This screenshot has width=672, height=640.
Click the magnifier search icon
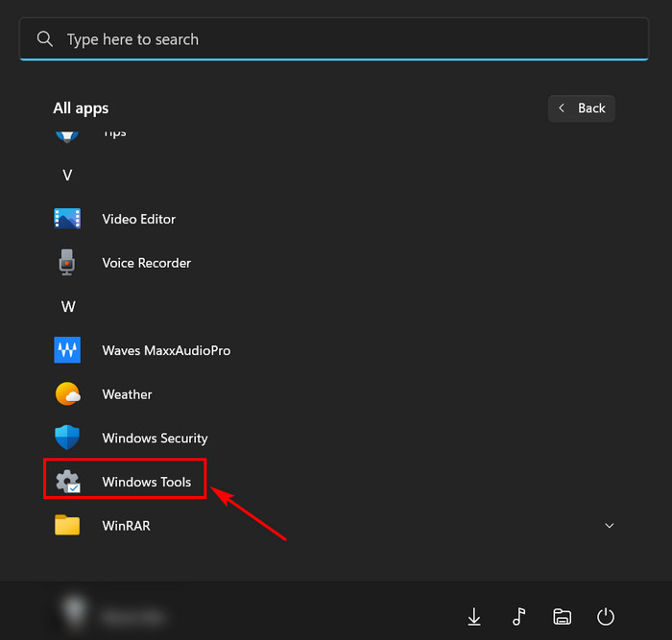point(44,39)
